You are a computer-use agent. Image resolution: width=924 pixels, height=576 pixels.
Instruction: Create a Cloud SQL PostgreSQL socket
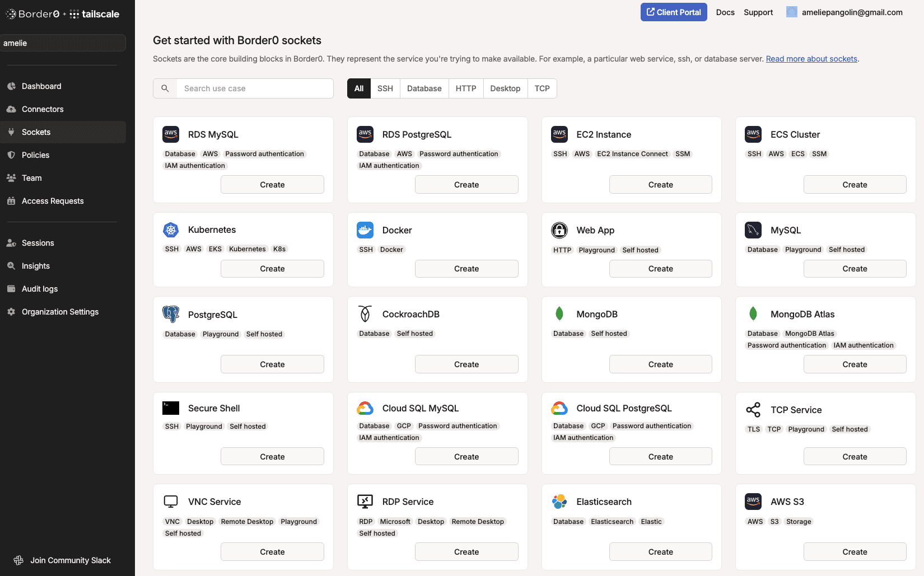661,457
